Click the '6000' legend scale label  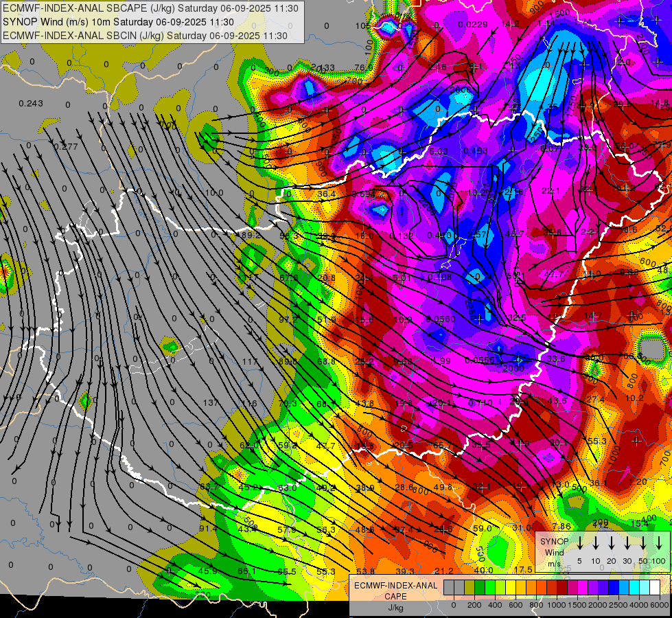click(x=659, y=605)
